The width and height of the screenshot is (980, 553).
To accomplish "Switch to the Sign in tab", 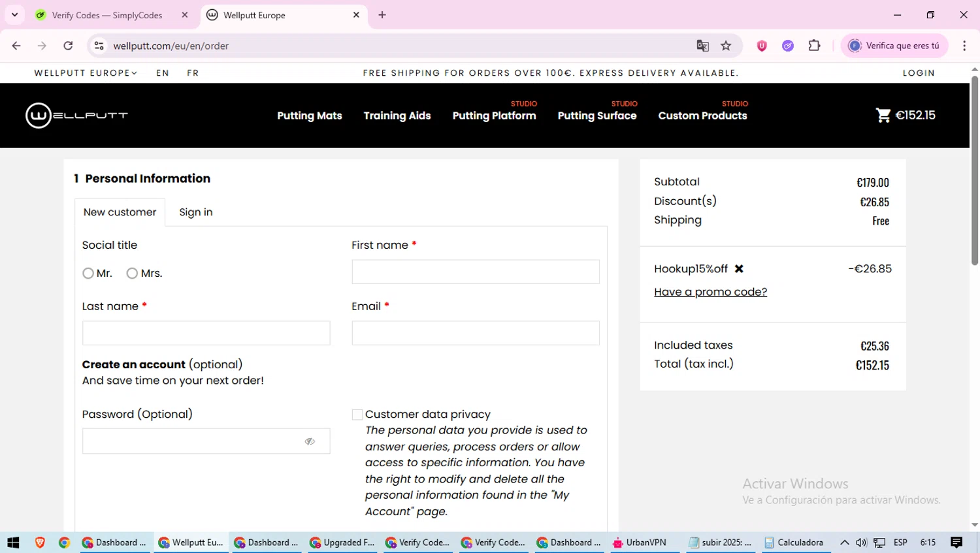I will [196, 212].
